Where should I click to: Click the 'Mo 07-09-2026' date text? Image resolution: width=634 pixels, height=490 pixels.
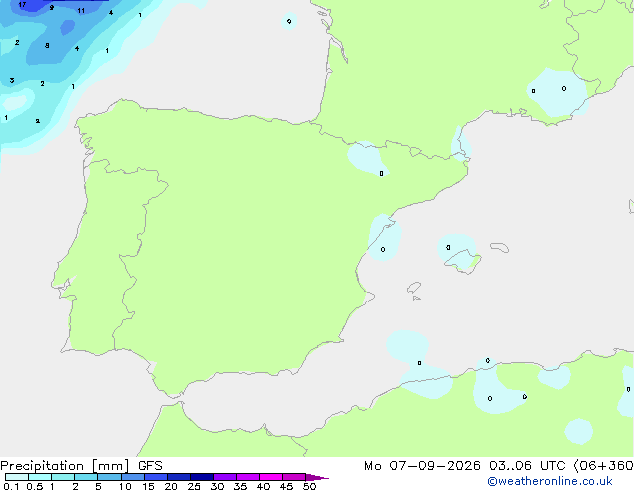[422, 466]
